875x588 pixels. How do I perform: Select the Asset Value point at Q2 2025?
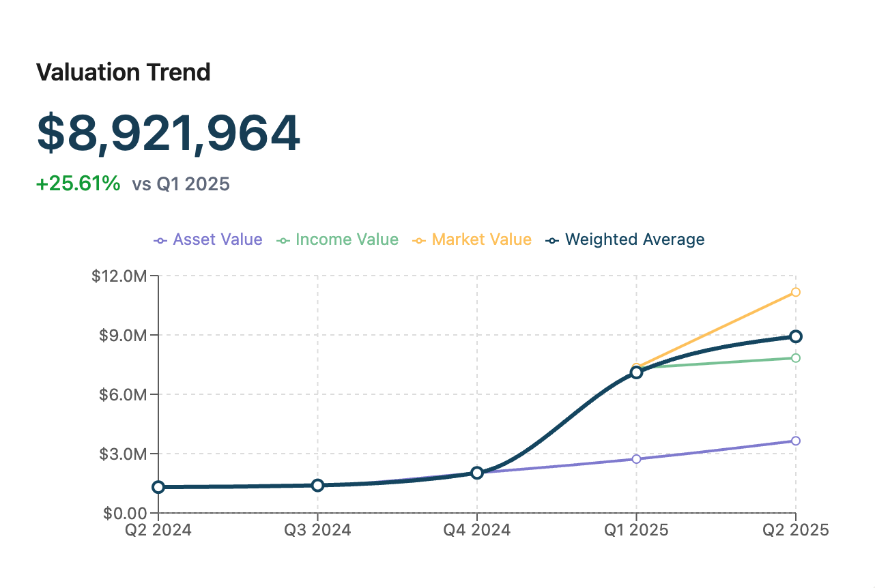[796, 441]
